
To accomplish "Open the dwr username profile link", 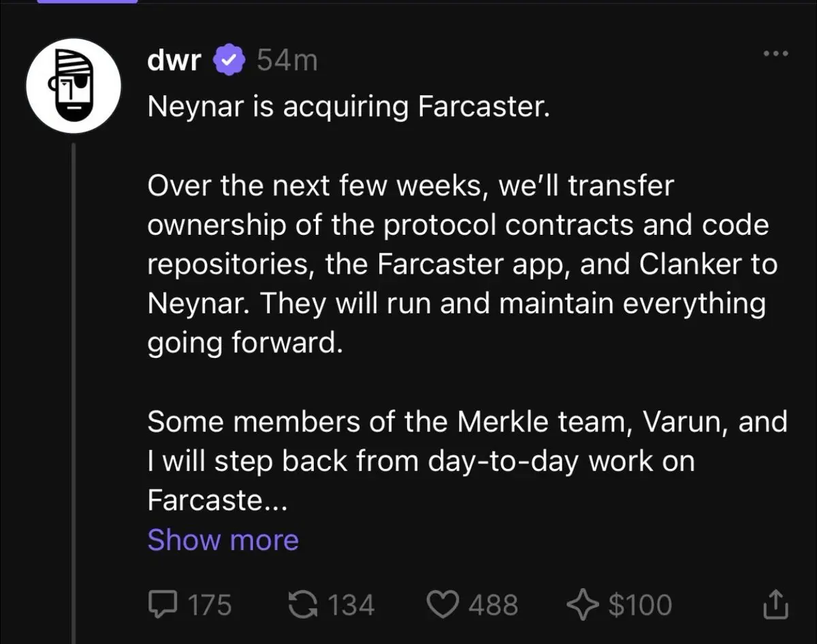I will [x=174, y=61].
